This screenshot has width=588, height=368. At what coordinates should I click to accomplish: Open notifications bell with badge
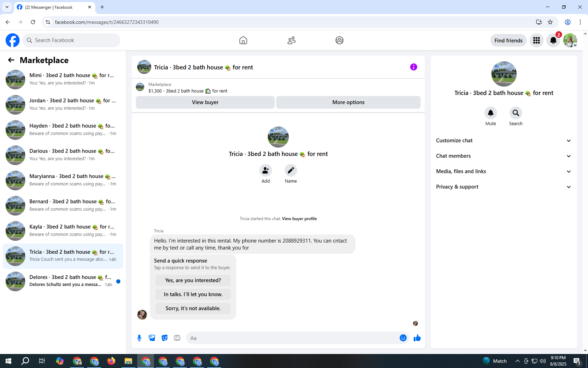[x=553, y=40]
